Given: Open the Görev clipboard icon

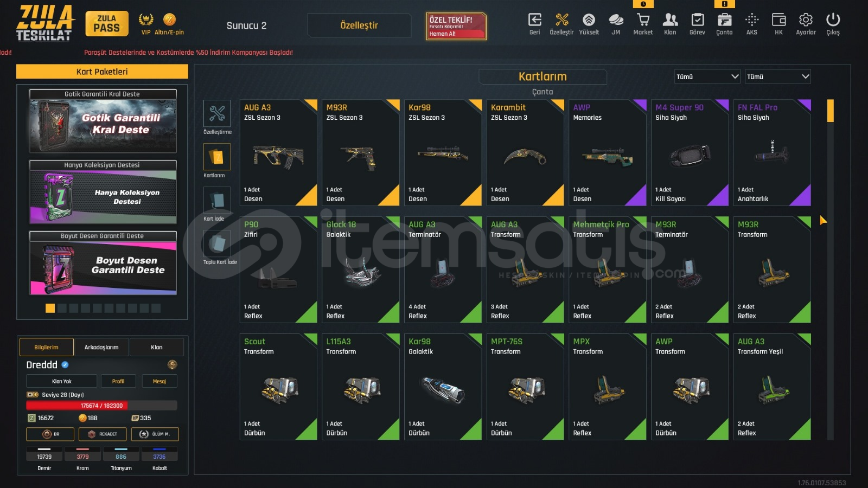Looking at the screenshot, I should tap(698, 21).
